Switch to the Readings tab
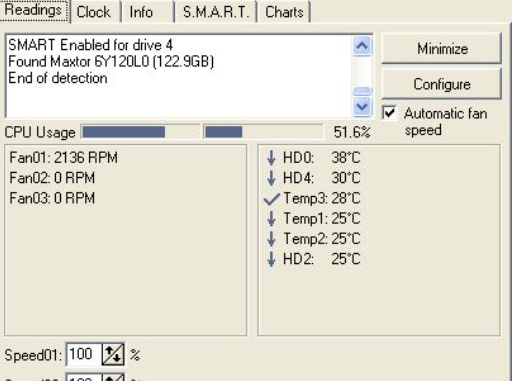The image size is (516, 381). click(34, 10)
